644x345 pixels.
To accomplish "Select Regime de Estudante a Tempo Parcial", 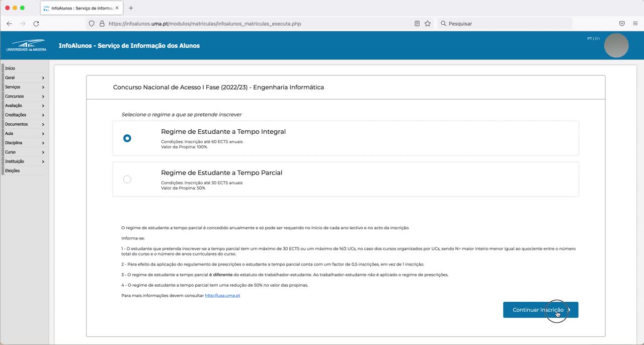I will (x=127, y=180).
